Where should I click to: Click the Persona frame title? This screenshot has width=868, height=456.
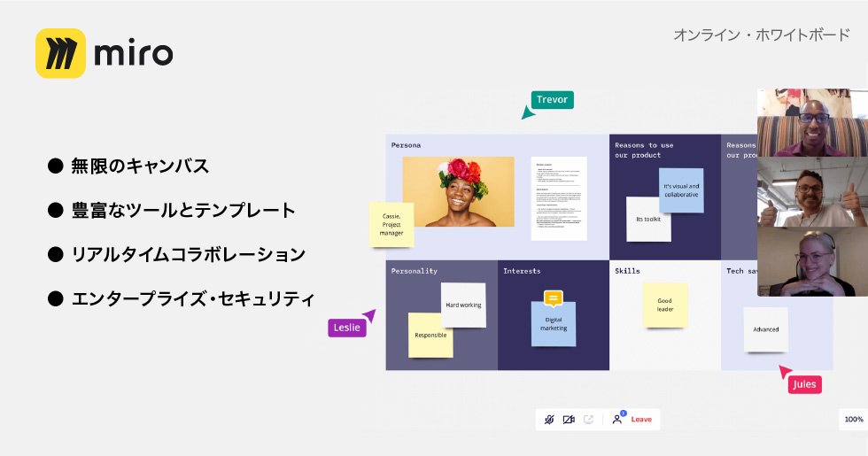coord(406,145)
